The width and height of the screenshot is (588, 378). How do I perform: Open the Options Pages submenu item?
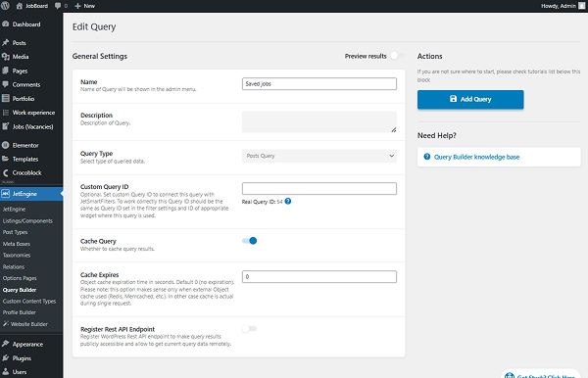pyautogui.click(x=20, y=278)
